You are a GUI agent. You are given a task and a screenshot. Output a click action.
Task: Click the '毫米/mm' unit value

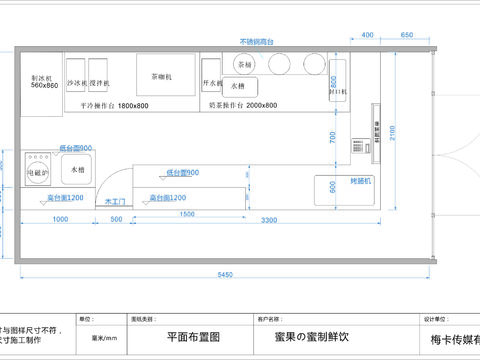click(x=104, y=338)
